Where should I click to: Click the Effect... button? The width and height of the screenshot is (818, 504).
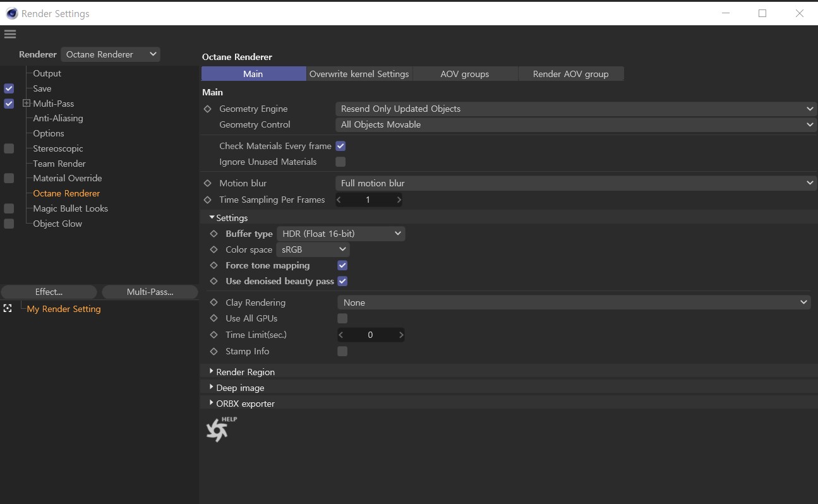coord(49,292)
